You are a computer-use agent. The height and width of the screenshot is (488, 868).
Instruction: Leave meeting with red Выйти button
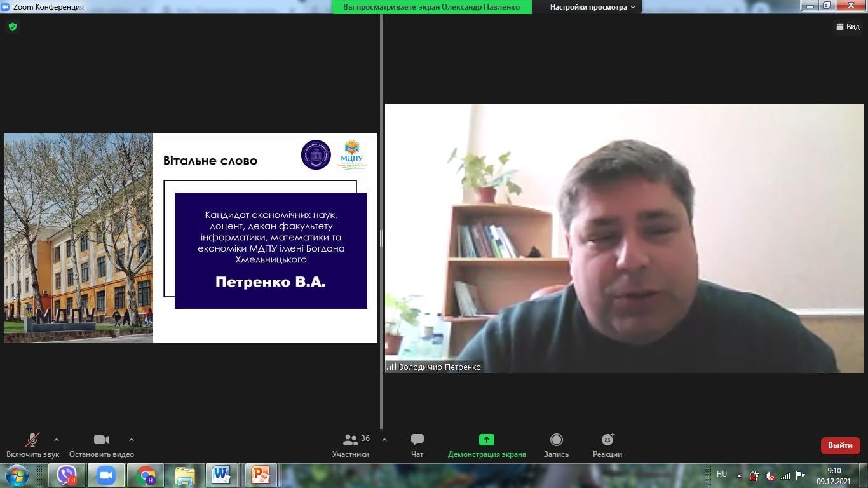tap(840, 445)
